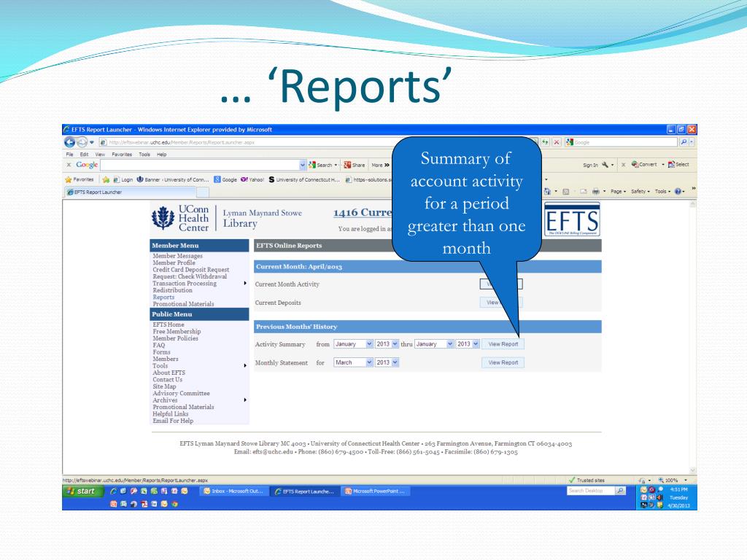The image size is (747, 560).
Task: Open Monthly Statement March month dropdown
Action: pyautogui.click(x=353, y=362)
